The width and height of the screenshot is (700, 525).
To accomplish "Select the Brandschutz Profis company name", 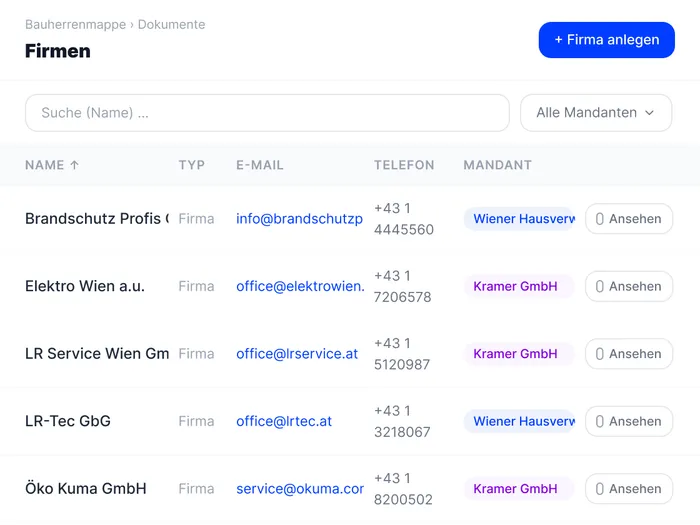I will click(97, 219).
